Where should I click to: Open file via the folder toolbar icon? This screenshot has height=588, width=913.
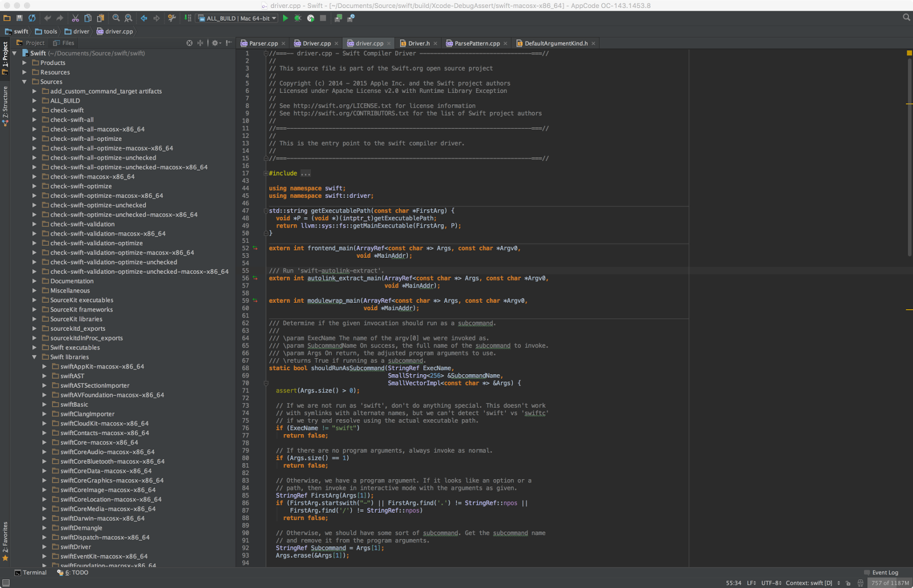coord(7,18)
